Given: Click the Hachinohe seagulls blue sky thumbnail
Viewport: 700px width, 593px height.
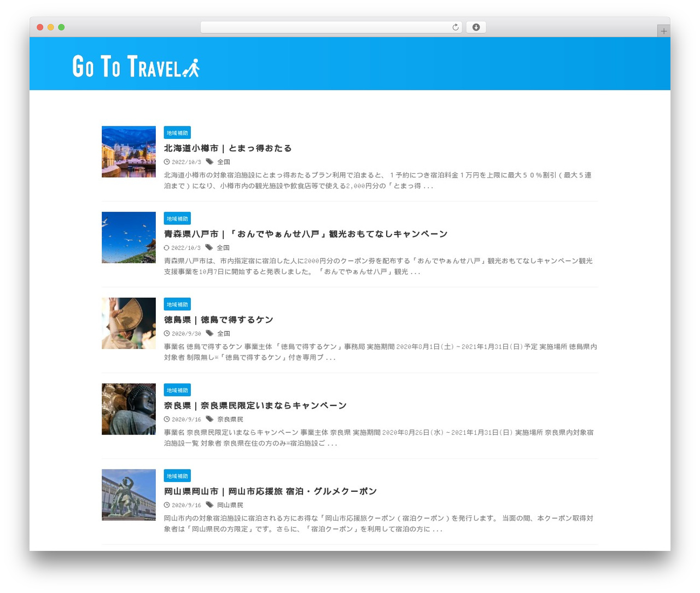Looking at the screenshot, I should coord(129,237).
